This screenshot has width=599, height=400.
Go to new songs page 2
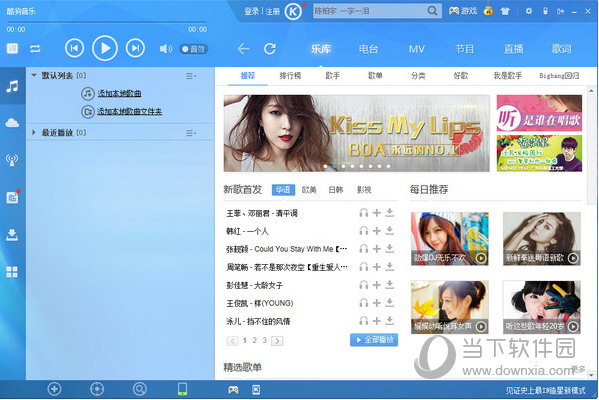(254, 340)
